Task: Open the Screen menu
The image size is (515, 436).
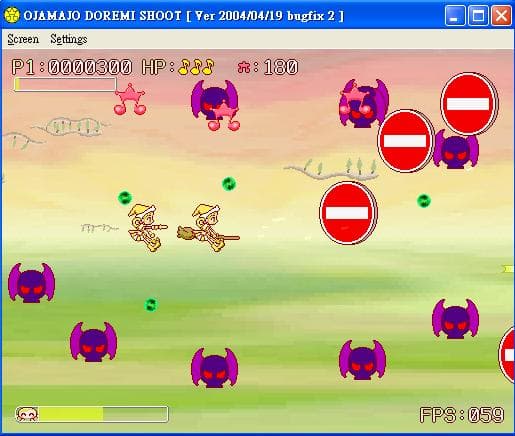Action: click(x=23, y=39)
